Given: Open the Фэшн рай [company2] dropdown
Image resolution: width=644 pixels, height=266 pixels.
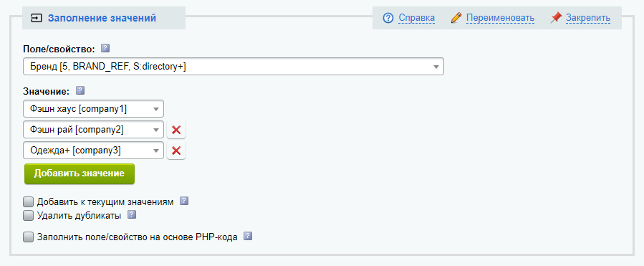Looking at the screenshot, I should click(94, 130).
